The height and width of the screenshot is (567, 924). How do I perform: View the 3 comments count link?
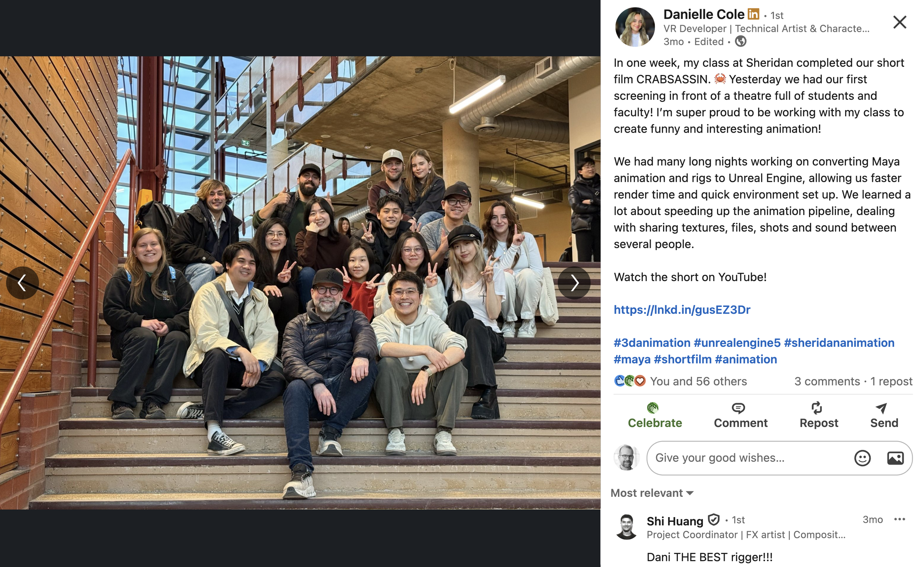pyautogui.click(x=827, y=381)
